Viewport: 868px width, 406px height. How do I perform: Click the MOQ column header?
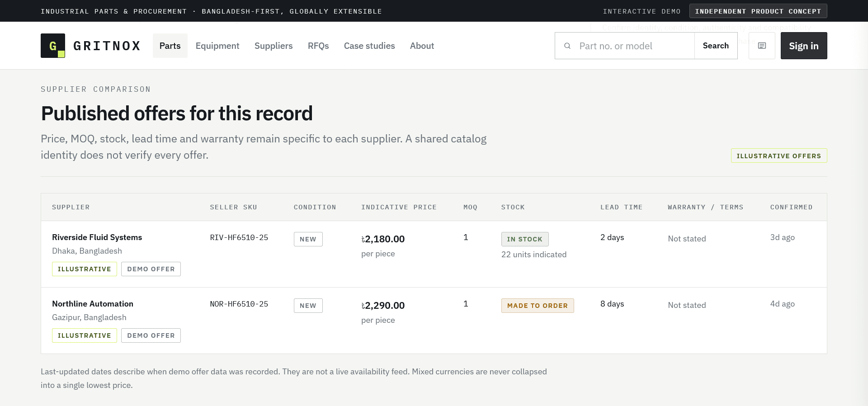[471, 207]
